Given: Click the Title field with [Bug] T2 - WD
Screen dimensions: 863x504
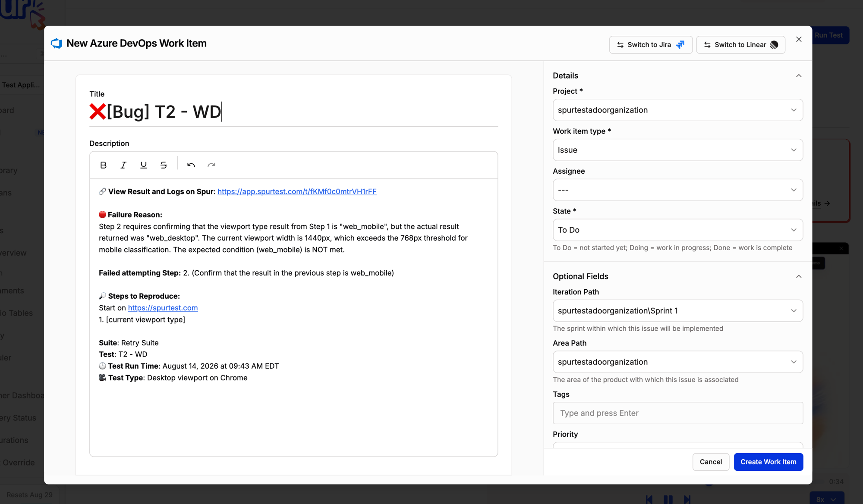Looking at the screenshot, I should click(x=293, y=112).
